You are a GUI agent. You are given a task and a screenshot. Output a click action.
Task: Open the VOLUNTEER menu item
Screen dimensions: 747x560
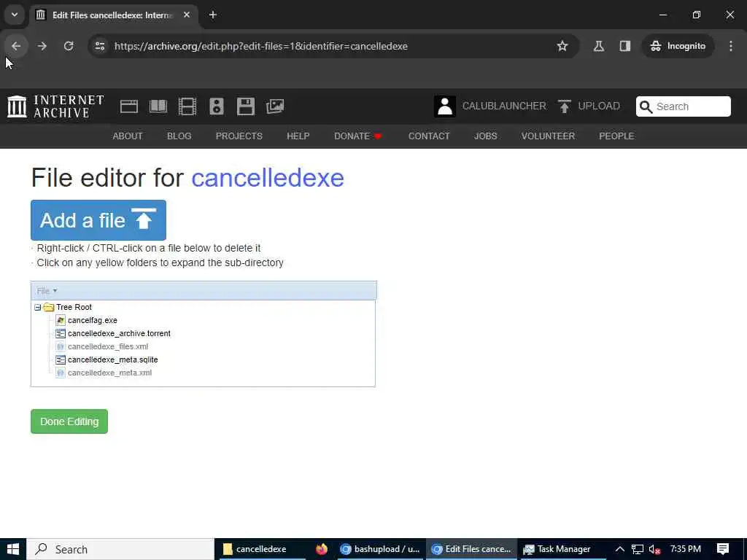(548, 136)
